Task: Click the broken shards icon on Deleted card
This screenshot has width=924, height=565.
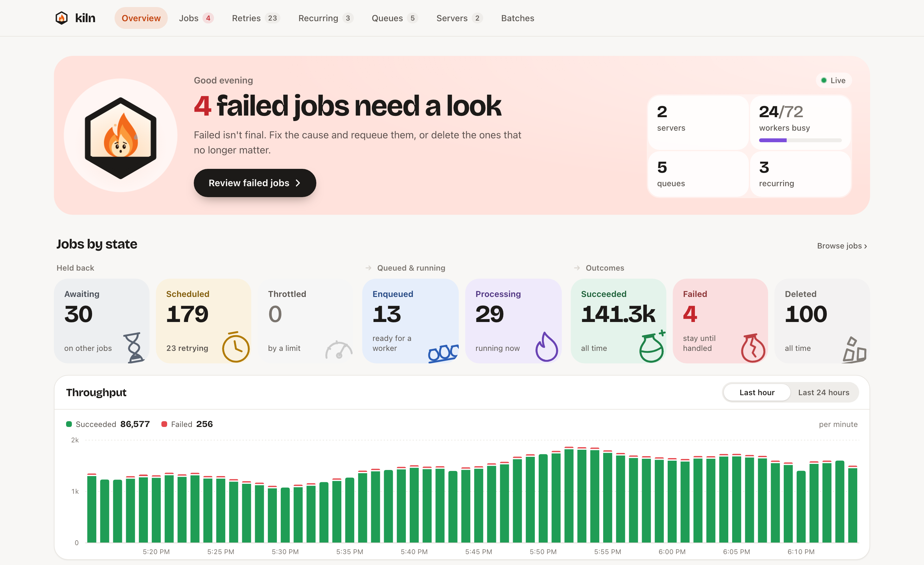Action: (854, 350)
